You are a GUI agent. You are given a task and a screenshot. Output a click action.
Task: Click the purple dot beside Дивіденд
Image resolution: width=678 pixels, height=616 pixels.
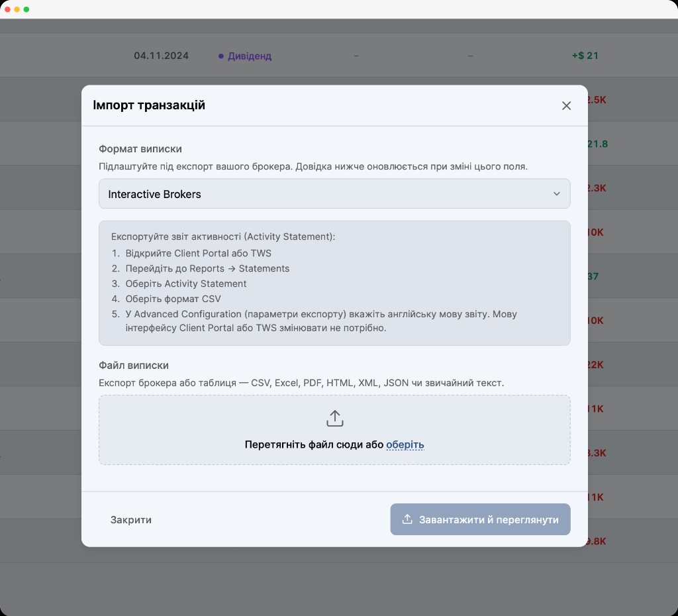[x=220, y=56]
